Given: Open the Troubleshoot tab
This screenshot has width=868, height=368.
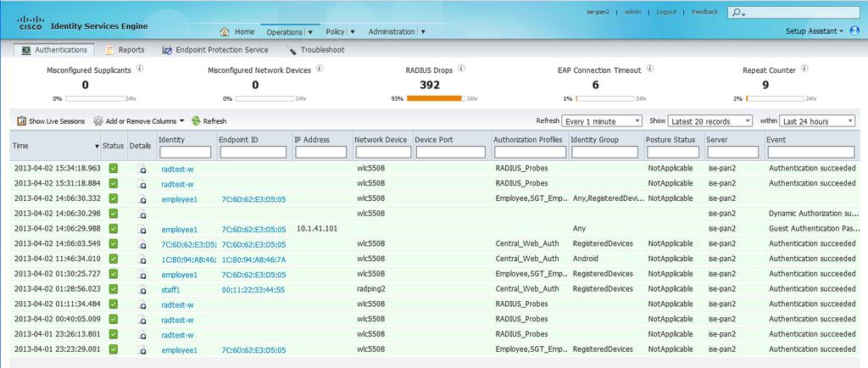Looking at the screenshot, I should click(315, 50).
